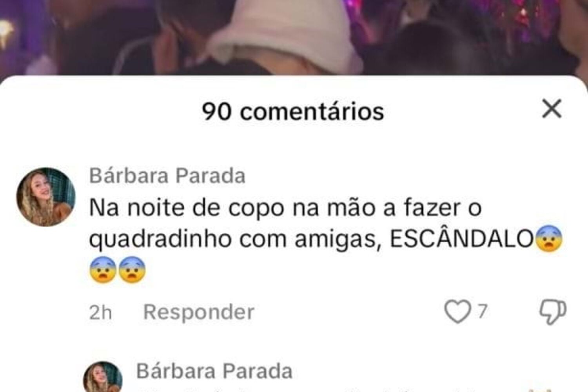This screenshot has width=588, height=392.
Task: Tap the video area above comments
Action: click(x=294, y=37)
